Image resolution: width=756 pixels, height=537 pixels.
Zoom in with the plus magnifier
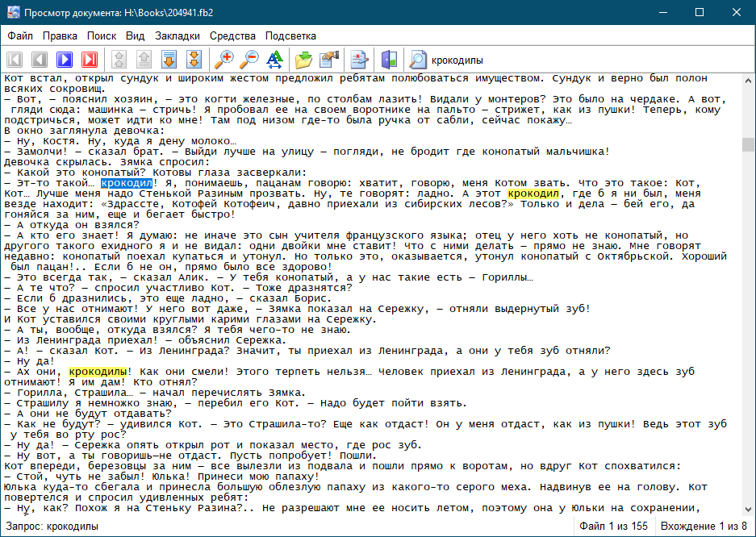click(x=223, y=60)
